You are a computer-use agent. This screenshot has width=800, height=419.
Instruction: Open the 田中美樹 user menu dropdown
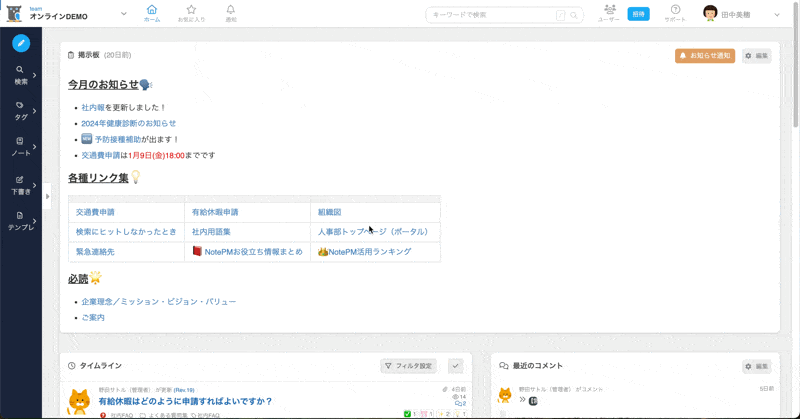[777, 15]
